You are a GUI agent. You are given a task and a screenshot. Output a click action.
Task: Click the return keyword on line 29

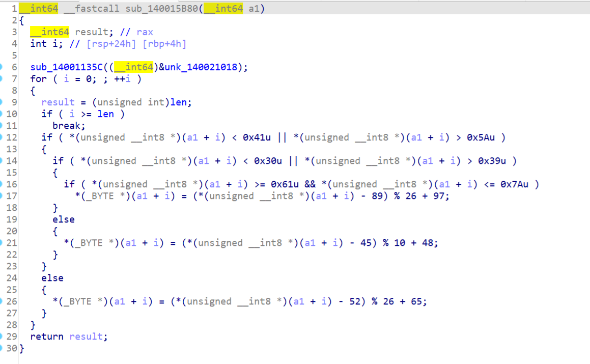pyautogui.click(x=47, y=337)
